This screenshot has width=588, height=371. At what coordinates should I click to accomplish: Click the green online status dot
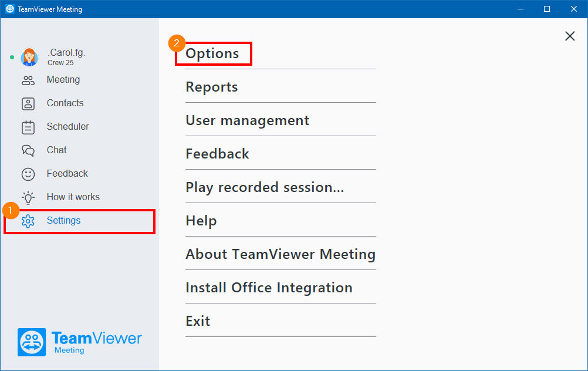click(x=12, y=58)
